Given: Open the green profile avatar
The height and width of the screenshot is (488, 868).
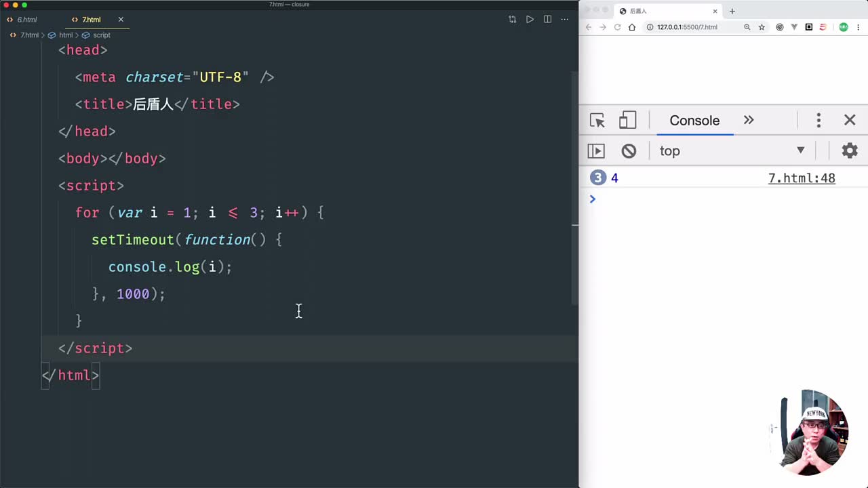Looking at the screenshot, I should tap(843, 27).
